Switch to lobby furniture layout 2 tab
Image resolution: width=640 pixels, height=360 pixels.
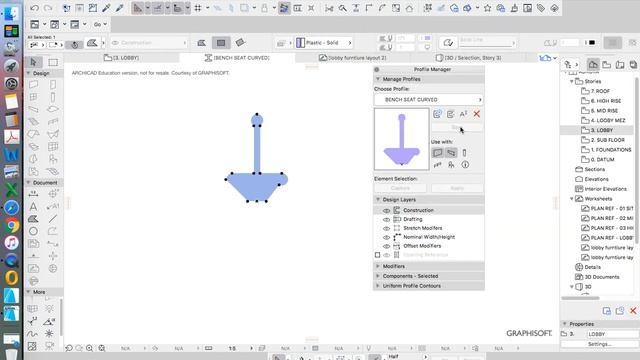tap(353, 58)
